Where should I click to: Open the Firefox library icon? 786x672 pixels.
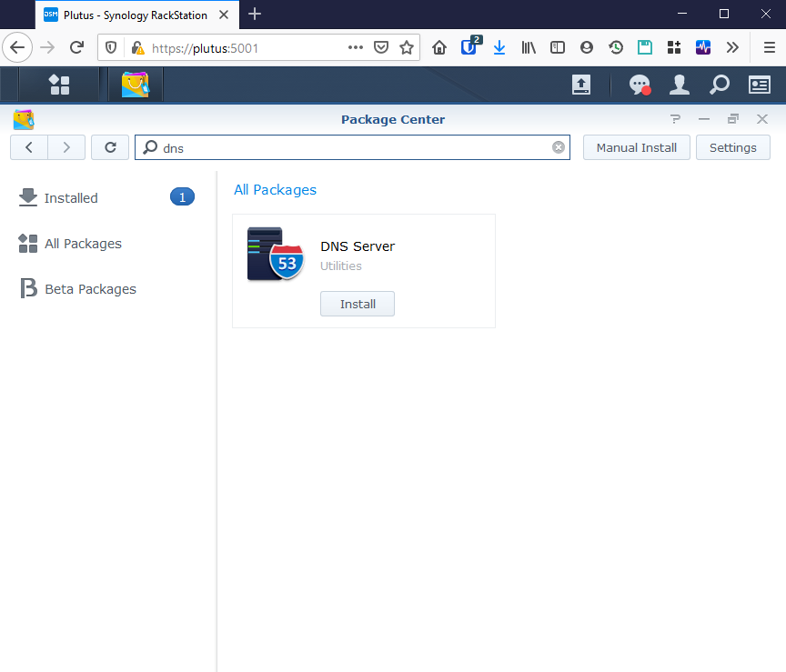(529, 47)
